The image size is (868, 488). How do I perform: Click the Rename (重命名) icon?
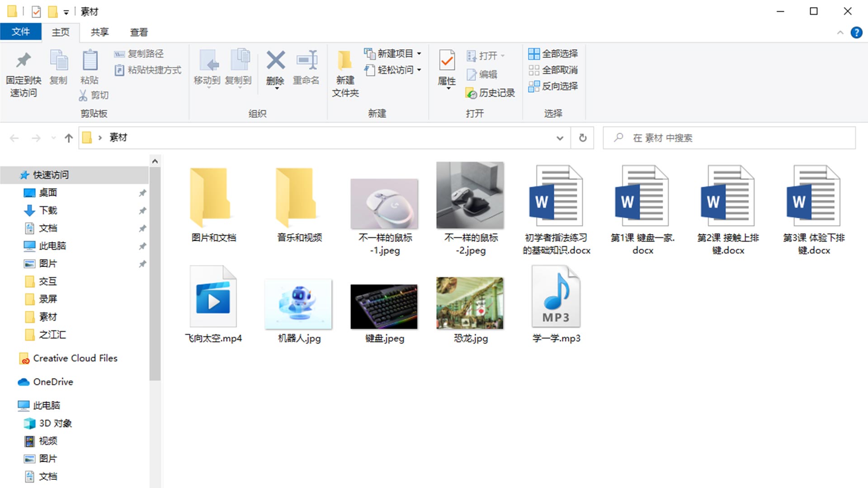click(307, 61)
